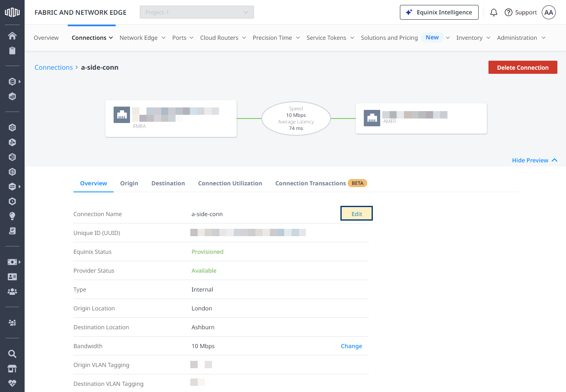Open the ID card icon in sidebar
566x392 pixels.
tap(12, 277)
